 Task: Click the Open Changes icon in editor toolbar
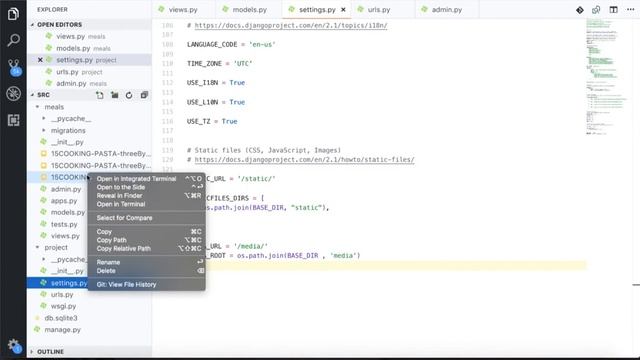(x=596, y=10)
